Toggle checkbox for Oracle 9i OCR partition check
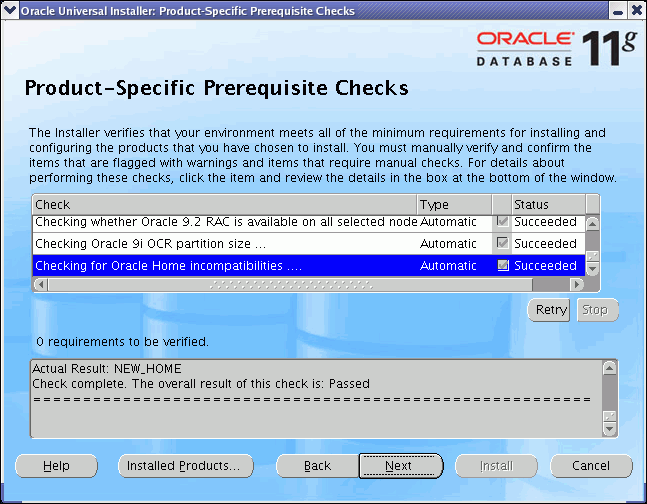The image size is (647, 504). [503, 243]
